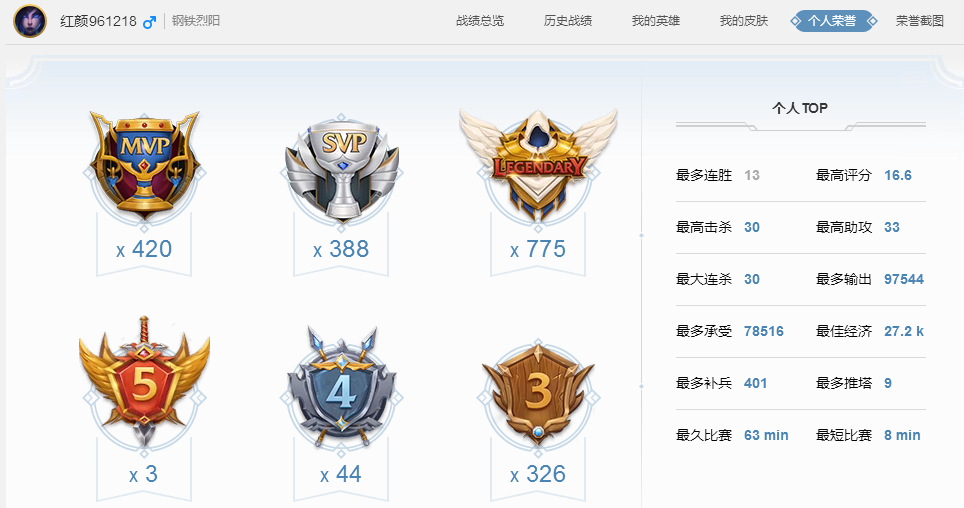Click the MVP trophy badge
Viewport: 964px width, 508px height.
144,165
